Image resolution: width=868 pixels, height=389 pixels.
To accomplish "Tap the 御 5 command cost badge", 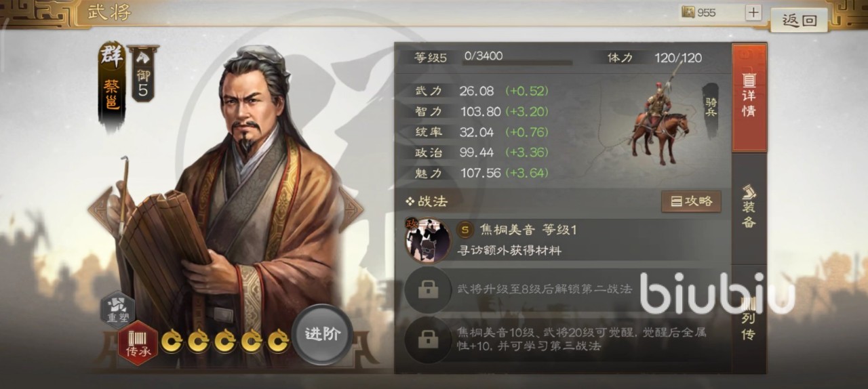I will click(x=143, y=75).
